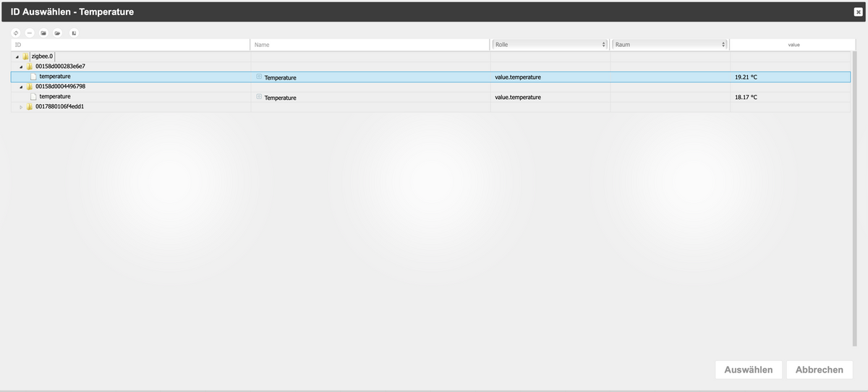The image size is (868, 392).
Task: Close the ID Auswählen dialog via X
Action: 858,12
